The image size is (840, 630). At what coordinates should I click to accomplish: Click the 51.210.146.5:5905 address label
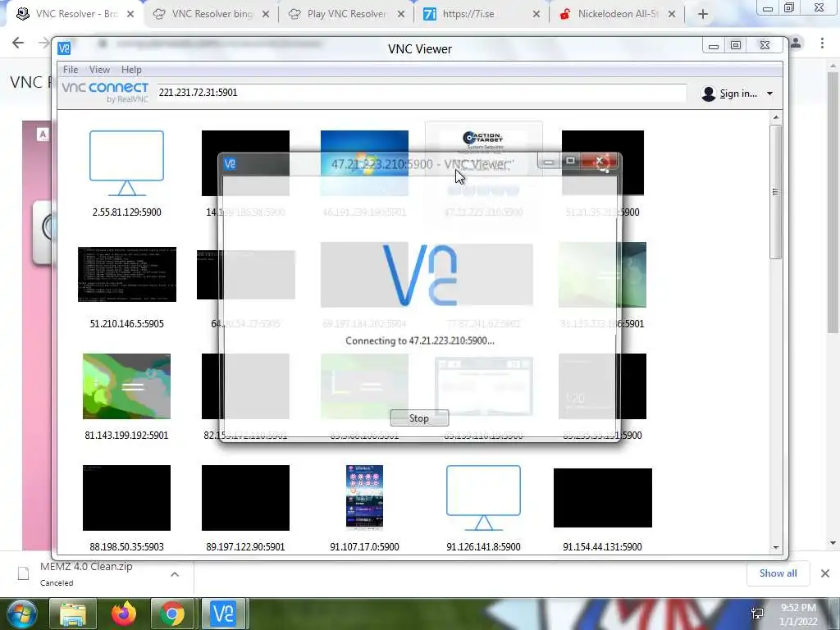click(126, 323)
